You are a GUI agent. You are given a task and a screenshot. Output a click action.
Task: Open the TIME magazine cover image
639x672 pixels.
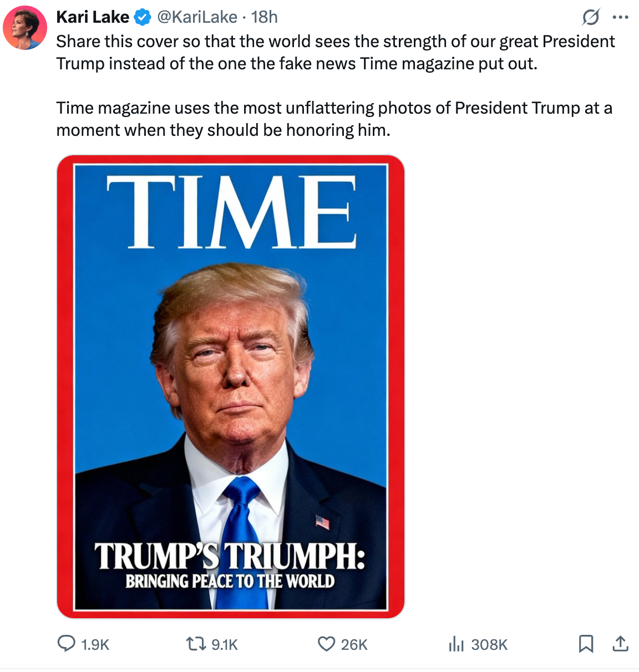(231, 386)
